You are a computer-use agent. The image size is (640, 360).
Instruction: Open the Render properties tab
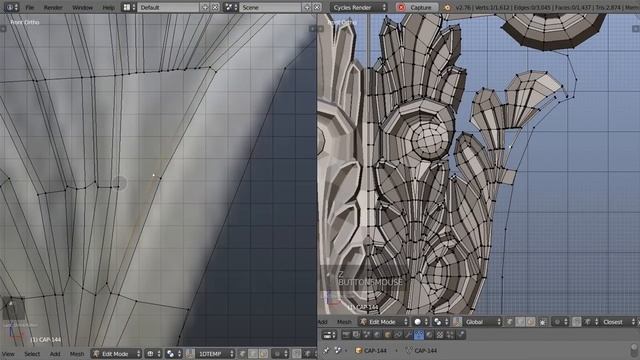[x=346, y=335]
